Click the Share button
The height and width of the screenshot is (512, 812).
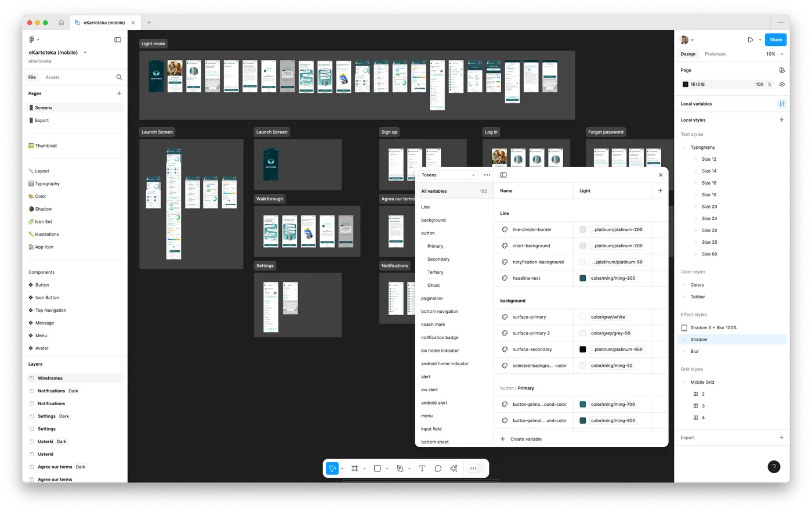tap(775, 39)
